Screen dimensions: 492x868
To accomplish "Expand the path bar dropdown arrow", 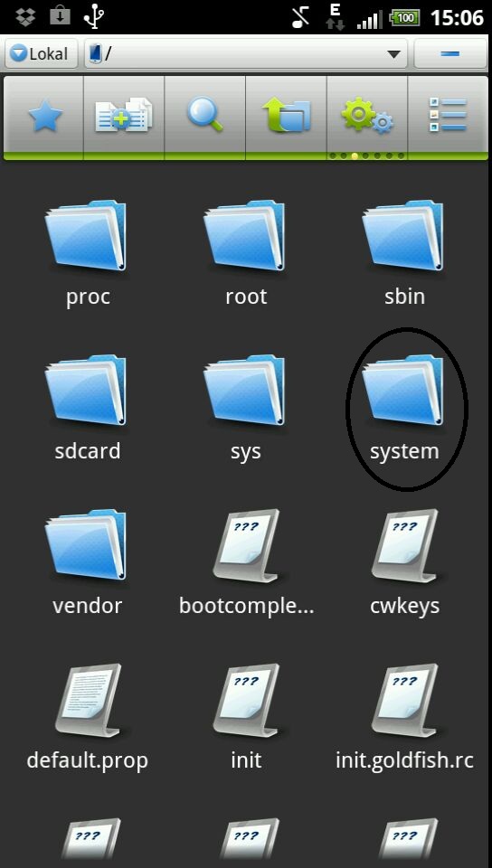I will coord(393,54).
